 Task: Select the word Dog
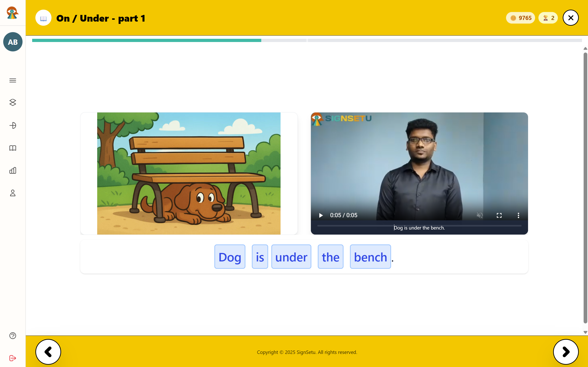(230, 257)
